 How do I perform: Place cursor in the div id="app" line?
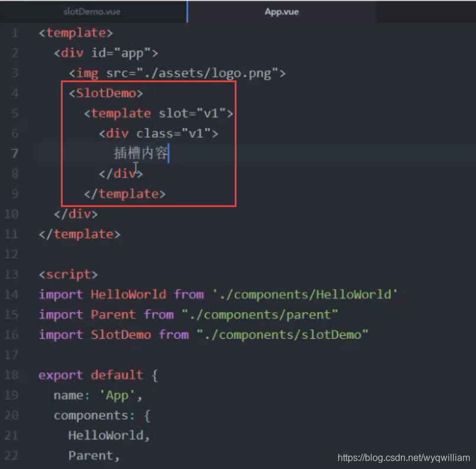[x=106, y=53]
